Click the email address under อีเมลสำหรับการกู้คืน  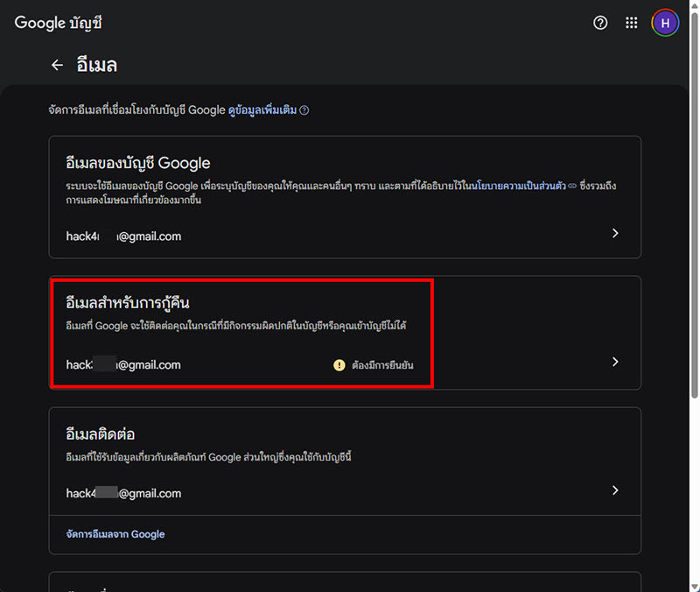(123, 365)
